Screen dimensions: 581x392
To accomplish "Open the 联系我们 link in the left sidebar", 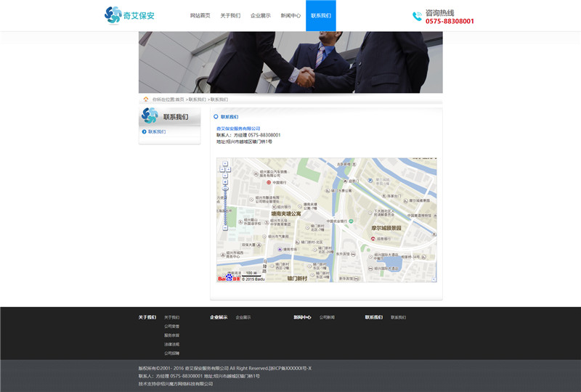I will coord(157,131).
